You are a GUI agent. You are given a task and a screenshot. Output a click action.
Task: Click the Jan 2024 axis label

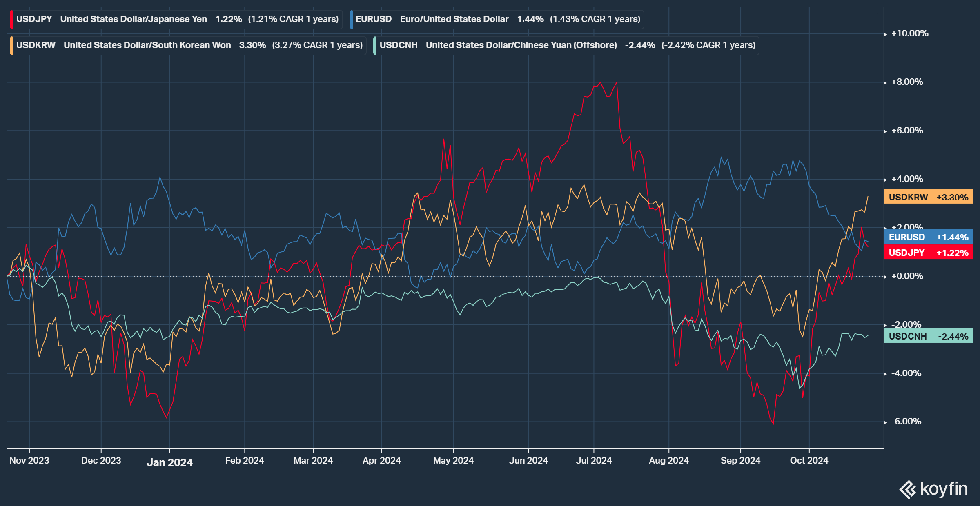pyautogui.click(x=169, y=462)
